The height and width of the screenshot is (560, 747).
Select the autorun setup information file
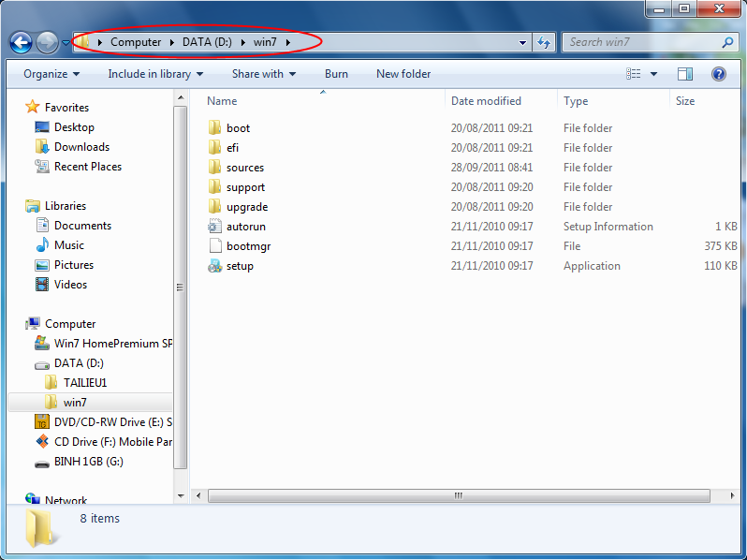pos(245,227)
